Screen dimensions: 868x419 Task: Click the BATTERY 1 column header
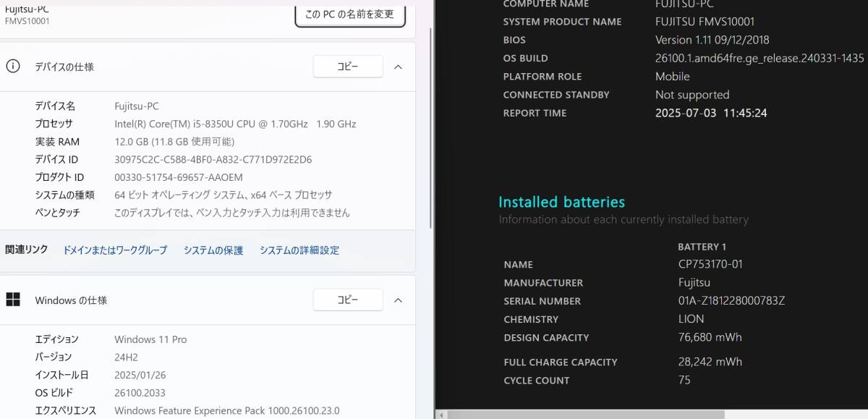(702, 247)
